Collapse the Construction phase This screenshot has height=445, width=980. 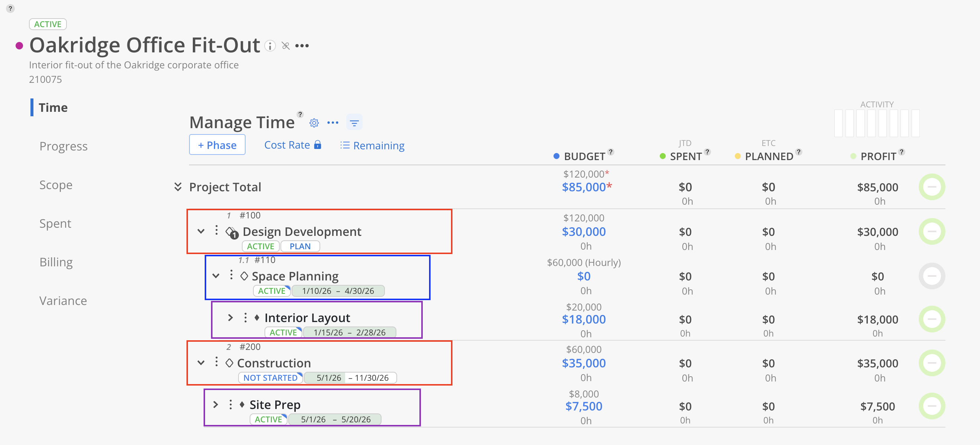[x=201, y=363]
